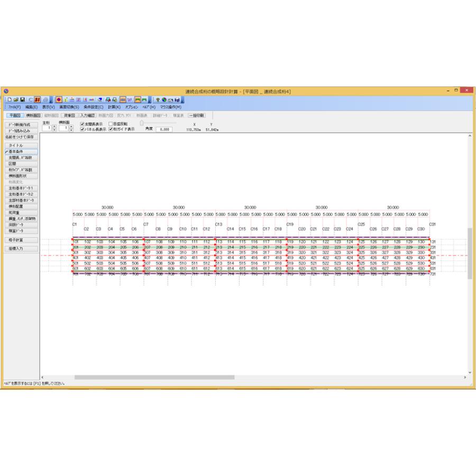Increase the 主桁 spinner value
This screenshot has width=476, height=476.
click(54, 126)
